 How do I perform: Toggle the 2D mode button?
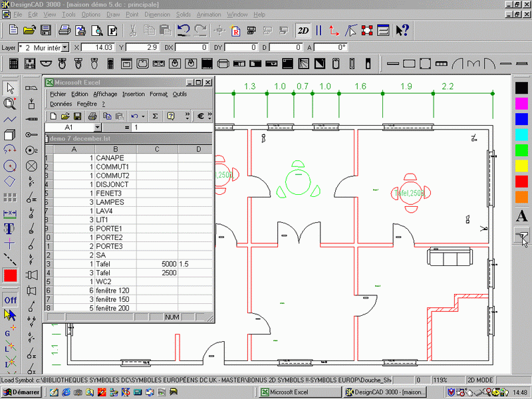point(303,31)
